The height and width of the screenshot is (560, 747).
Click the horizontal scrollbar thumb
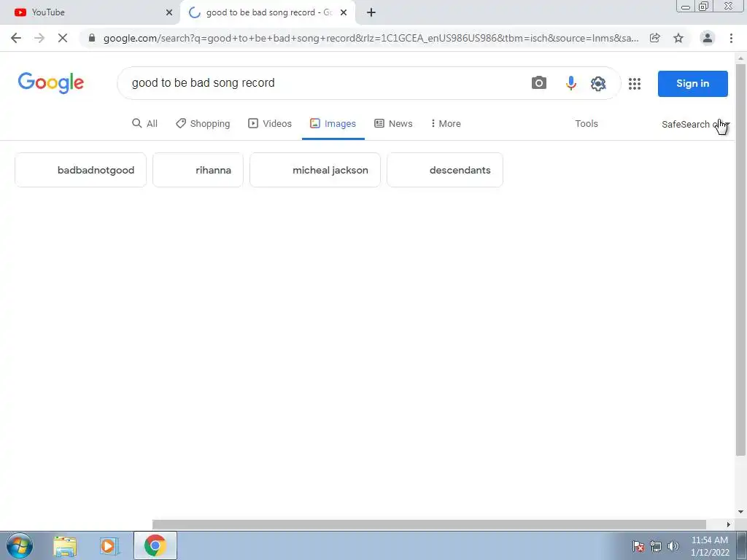pyautogui.click(x=429, y=524)
